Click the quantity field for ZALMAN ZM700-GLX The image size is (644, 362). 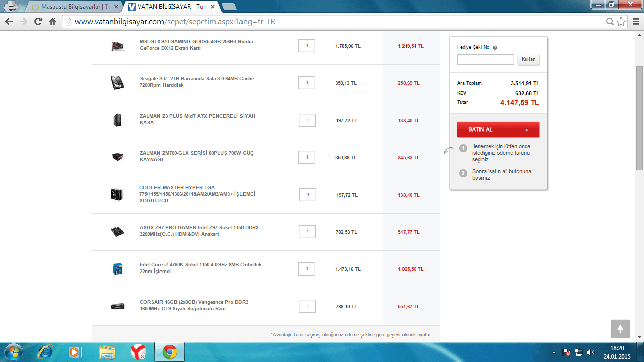tap(307, 157)
